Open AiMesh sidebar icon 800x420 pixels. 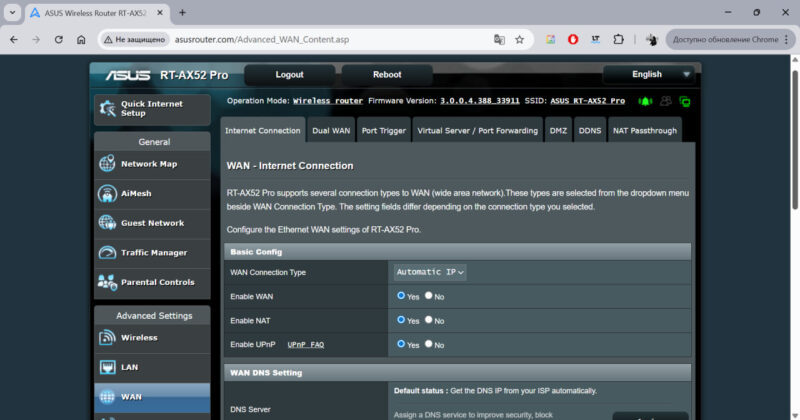click(x=107, y=193)
